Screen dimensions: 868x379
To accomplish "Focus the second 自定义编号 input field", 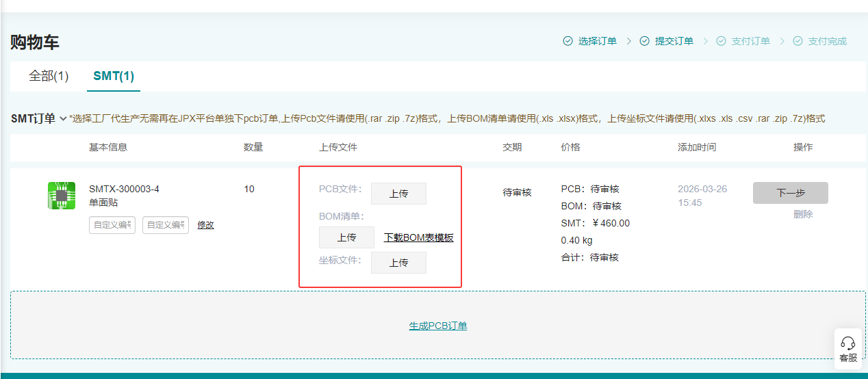I will click(166, 225).
